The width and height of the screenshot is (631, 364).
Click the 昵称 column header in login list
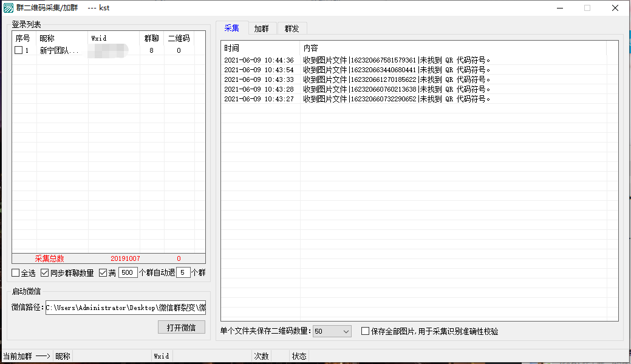click(x=62, y=38)
